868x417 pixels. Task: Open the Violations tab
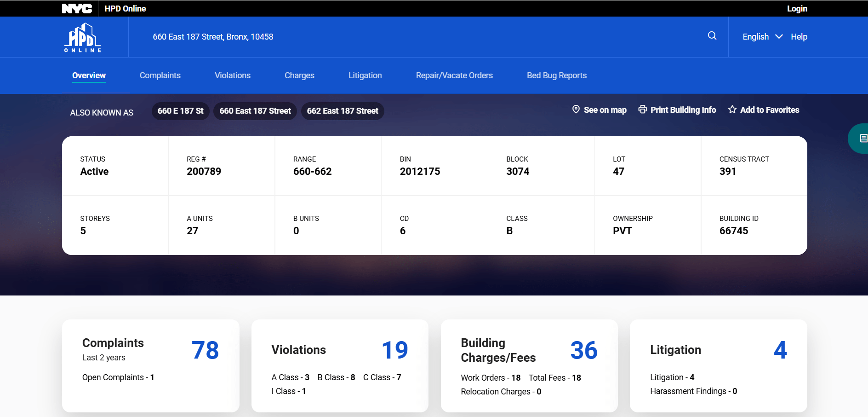233,75
